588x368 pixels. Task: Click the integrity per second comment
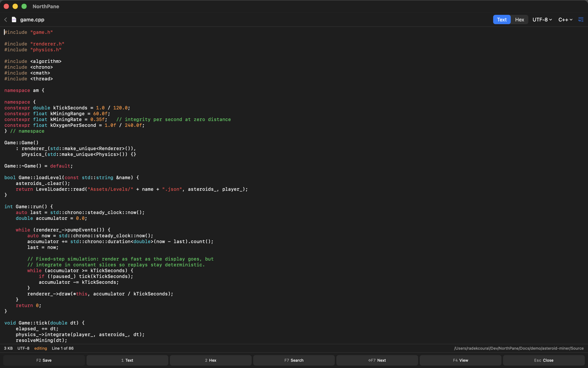[x=174, y=119]
